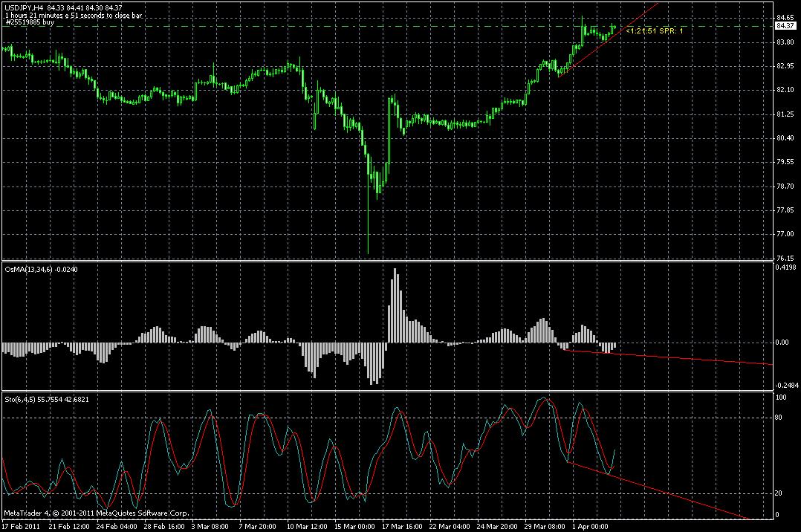The image size is (801, 532).
Task: Click the 24 Mar 20:00 time label
Action: pyautogui.click(x=497, y=526)
